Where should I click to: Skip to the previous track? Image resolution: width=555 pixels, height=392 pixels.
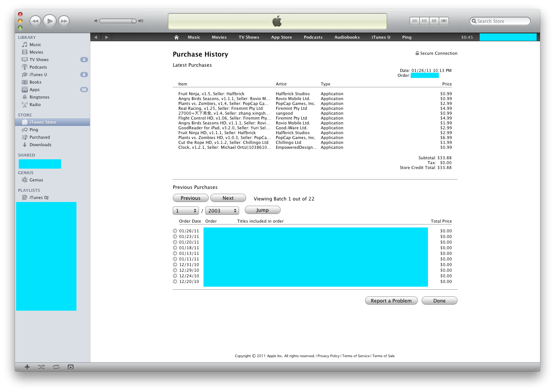(35, 21)
